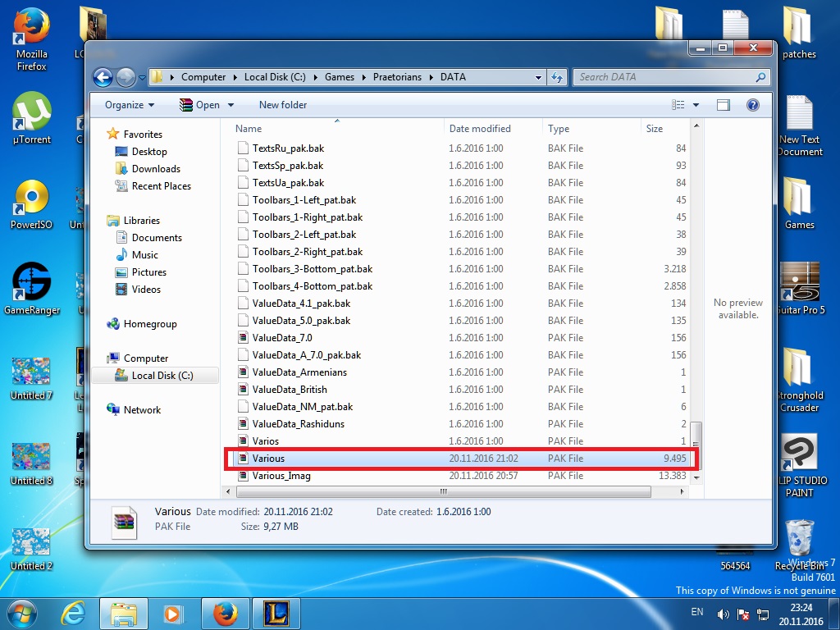Select the ValueData_Rashiduns file
The width and height of the screenshot is (840, 630).
[x=299, y=424]
